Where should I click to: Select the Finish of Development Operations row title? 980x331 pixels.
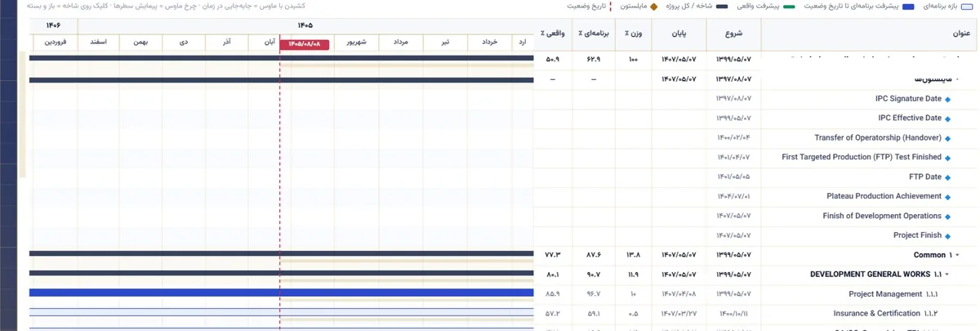[x=882, y=217]
